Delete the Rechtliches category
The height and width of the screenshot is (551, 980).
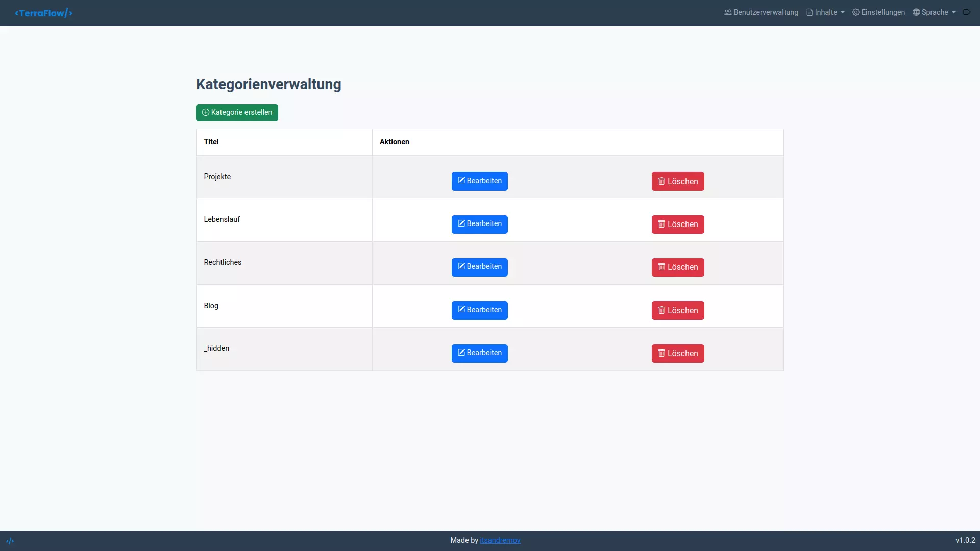pos(678,267)
